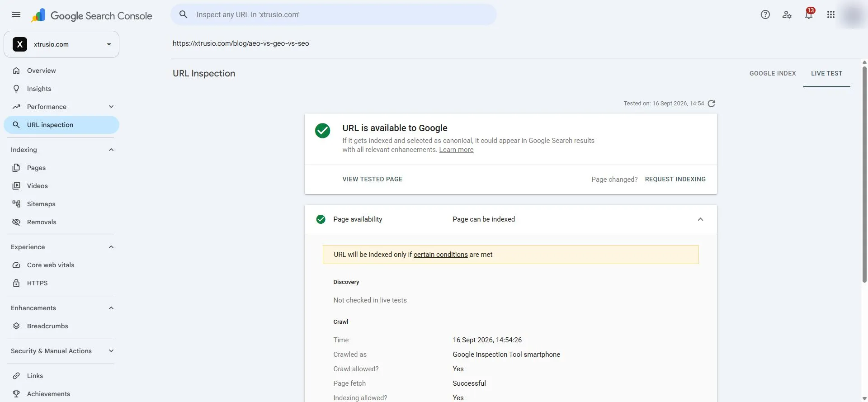The width and height of the screenshot is (868, 402).
Task: Open Achievements in sidebar
Action: (x=61, y=394)
